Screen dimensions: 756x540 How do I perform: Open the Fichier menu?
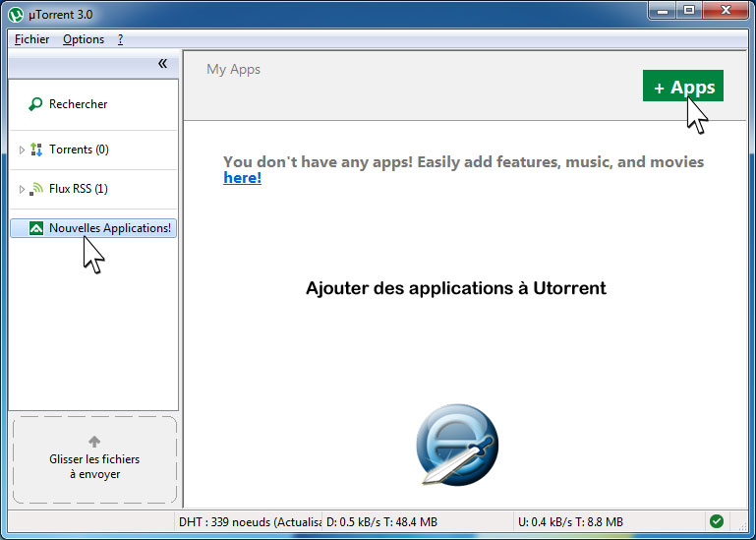pos(31,39)
